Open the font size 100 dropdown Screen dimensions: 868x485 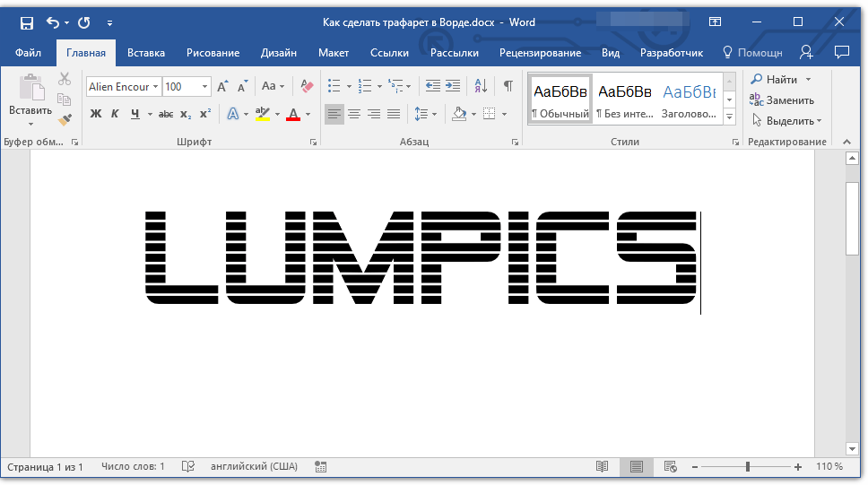pos(204,87)
